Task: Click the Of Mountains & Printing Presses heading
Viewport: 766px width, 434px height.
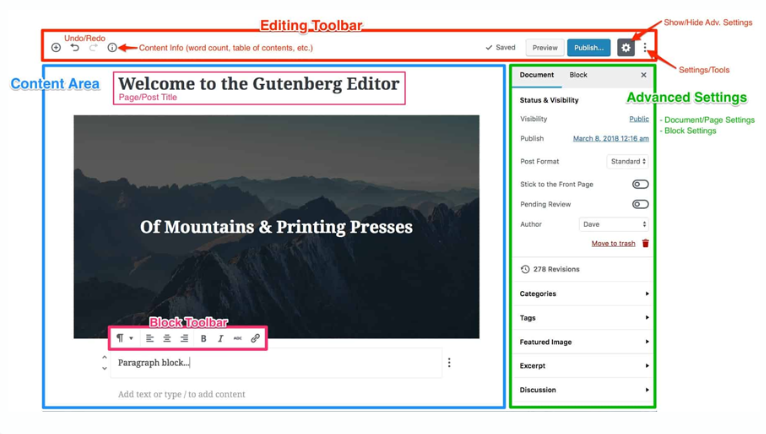Action: 276,227
